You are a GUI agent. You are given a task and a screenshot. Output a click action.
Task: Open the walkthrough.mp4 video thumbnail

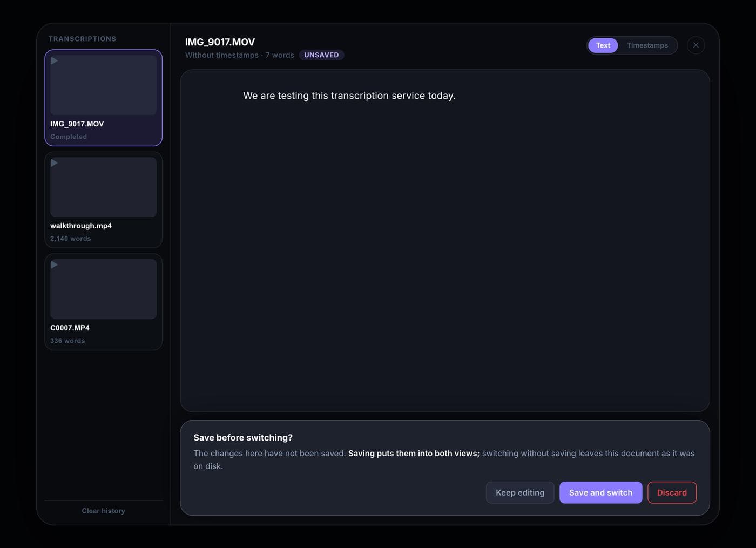(103, 187)
